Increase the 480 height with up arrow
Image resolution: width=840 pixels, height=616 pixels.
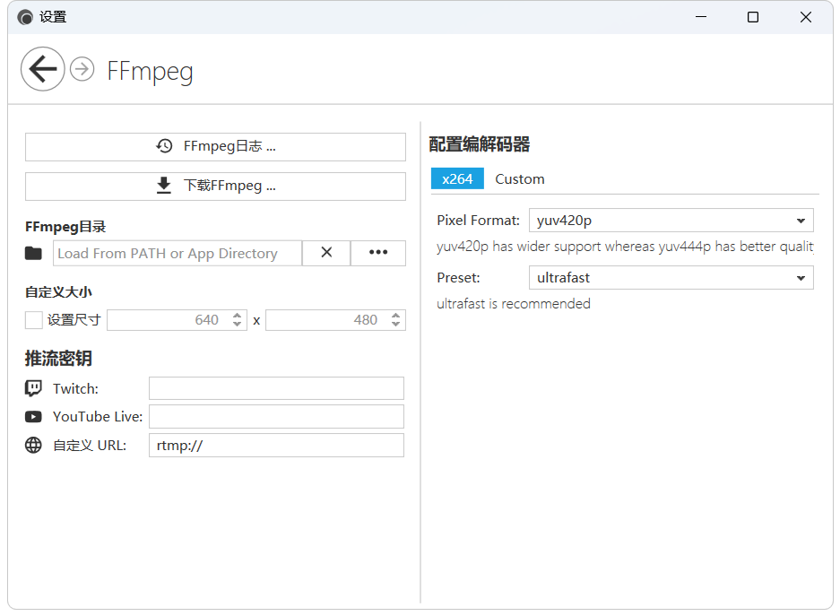(x=396, y=316)
